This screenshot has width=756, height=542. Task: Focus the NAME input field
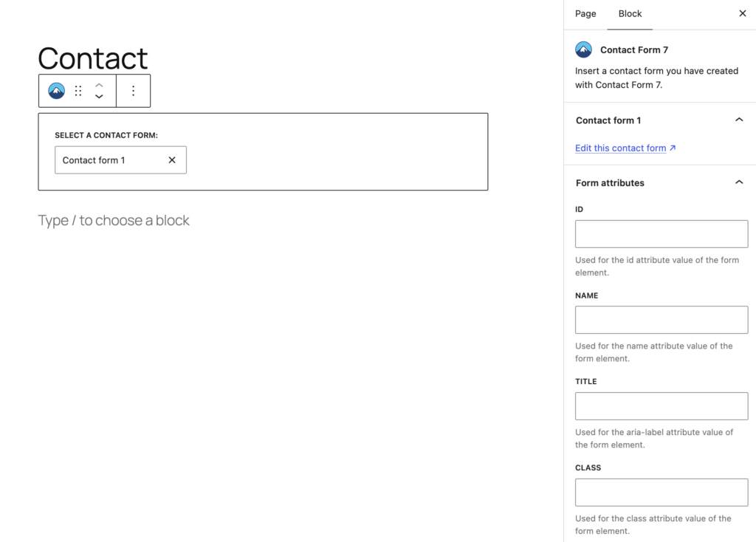click(x=661, y=320)
